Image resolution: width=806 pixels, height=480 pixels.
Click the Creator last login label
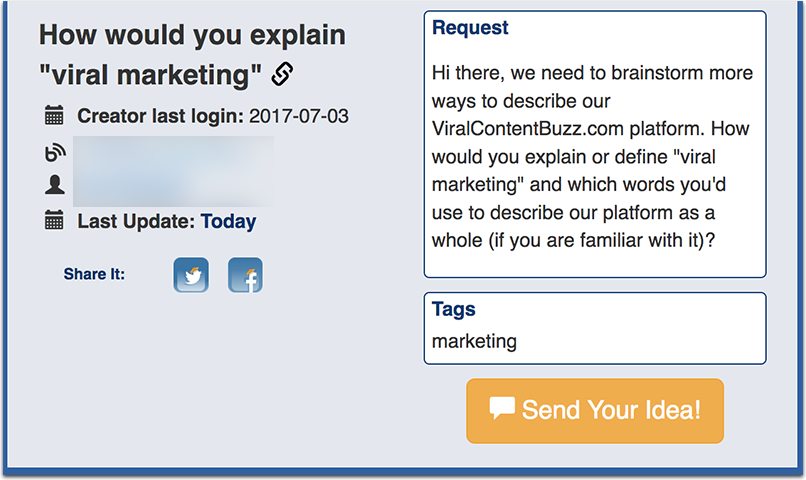coord(160,116)
